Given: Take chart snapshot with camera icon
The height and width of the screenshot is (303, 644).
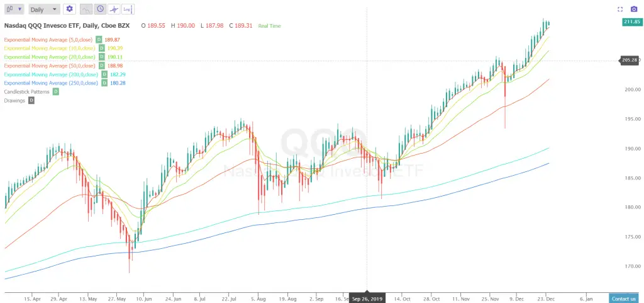Looking at the screenshot, I should click(634, 9).
